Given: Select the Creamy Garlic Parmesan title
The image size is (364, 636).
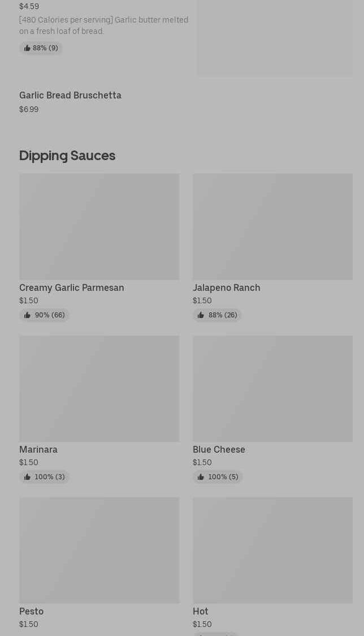Looking at the screenshot, I should [x=72, y=287].
